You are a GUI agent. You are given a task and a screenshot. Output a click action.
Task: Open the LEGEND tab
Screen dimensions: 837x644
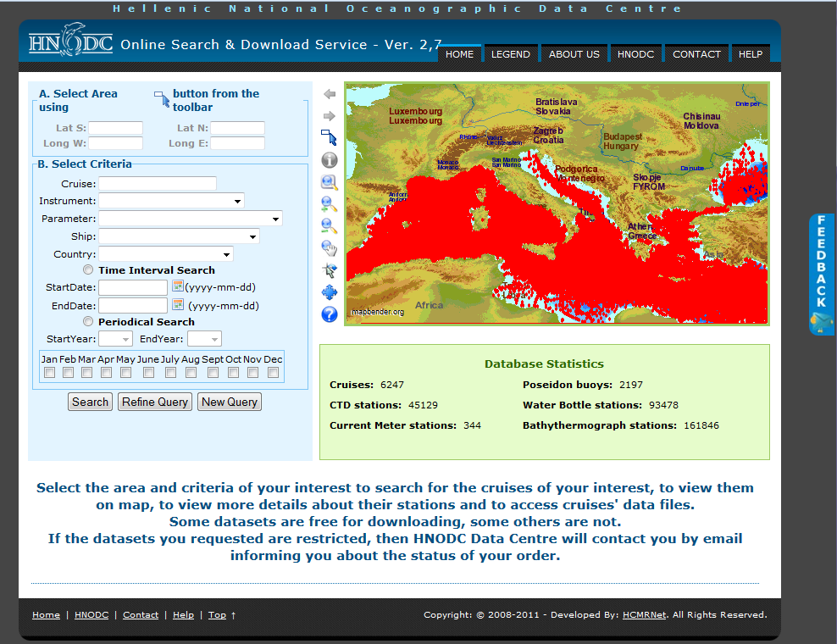(511, 54)
